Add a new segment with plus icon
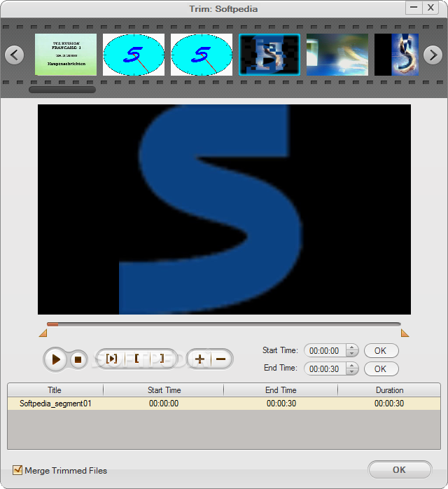448x489 pixels. point(199,359)
